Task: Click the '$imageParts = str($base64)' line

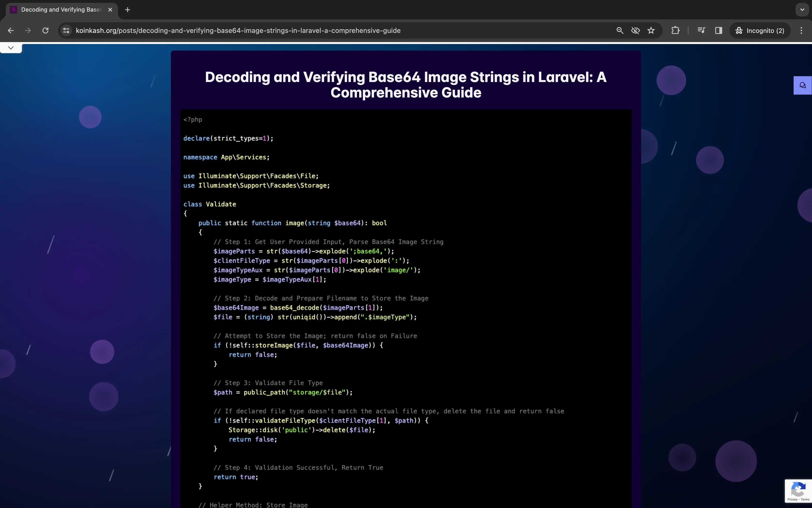Action: click(304, 251)
